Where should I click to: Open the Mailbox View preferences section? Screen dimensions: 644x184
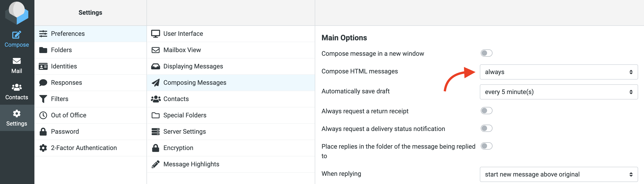tap(182, 50)
